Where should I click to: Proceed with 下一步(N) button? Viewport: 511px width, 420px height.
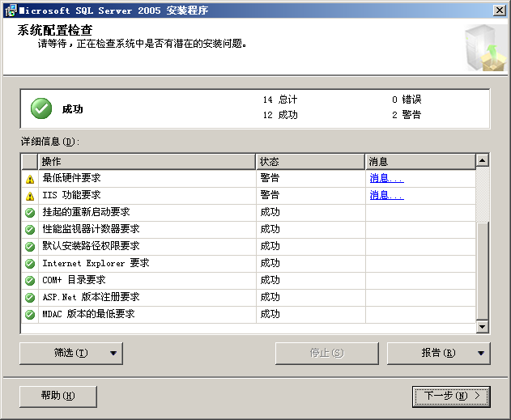[x=451, y=397]
